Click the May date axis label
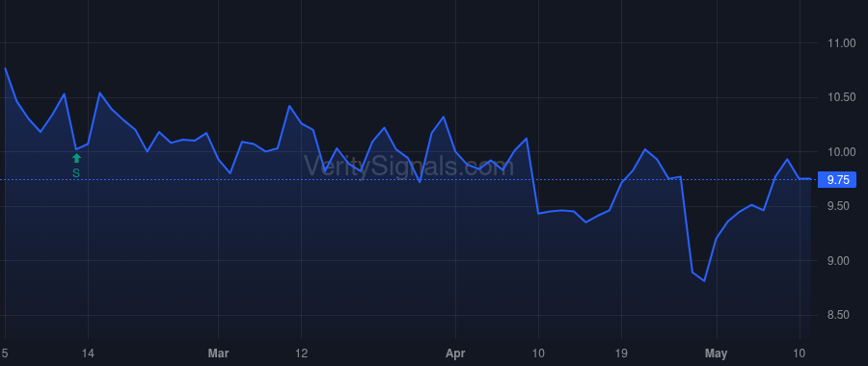 tap(717, 353)
